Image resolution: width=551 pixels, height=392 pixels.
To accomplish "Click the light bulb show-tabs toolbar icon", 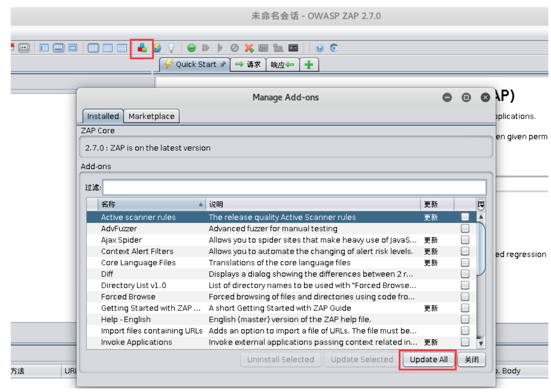I will pos(172,48).
